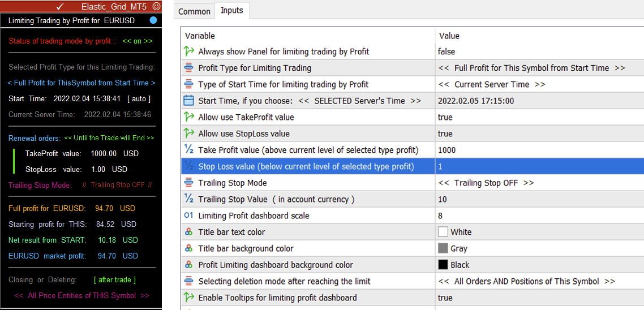This screenshot has width=644, height=310.
Task: Select the Inputs tab
Action: pyautogui.click(x=231, y=10)
